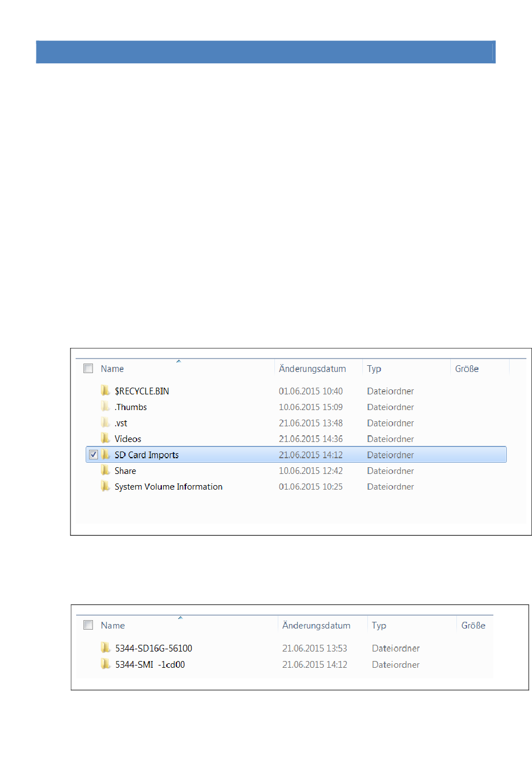The image size is (532, 777).
Task: Select the System Volume Information name
Action: point(169,487)
